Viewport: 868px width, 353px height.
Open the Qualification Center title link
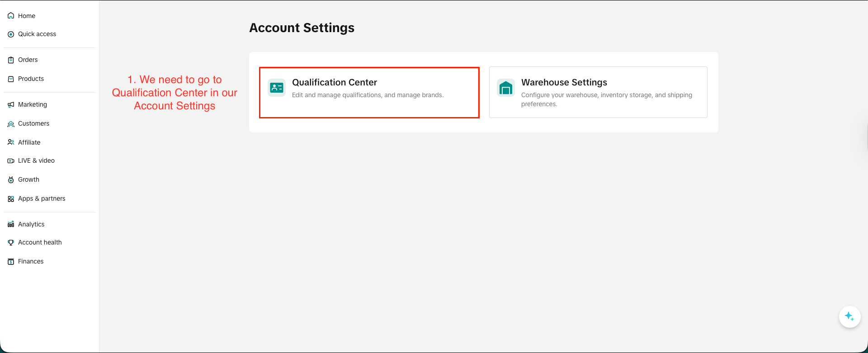tap(334, 82)
